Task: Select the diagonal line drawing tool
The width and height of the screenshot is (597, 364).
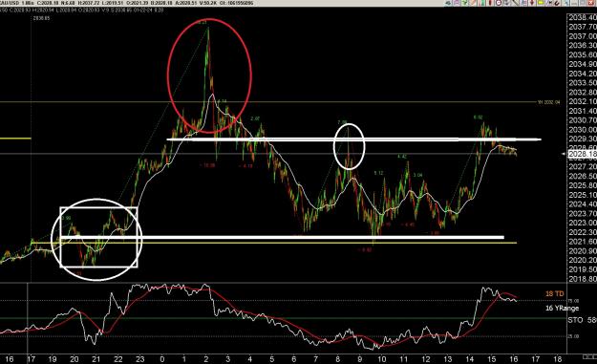Action: pos(515,3)
